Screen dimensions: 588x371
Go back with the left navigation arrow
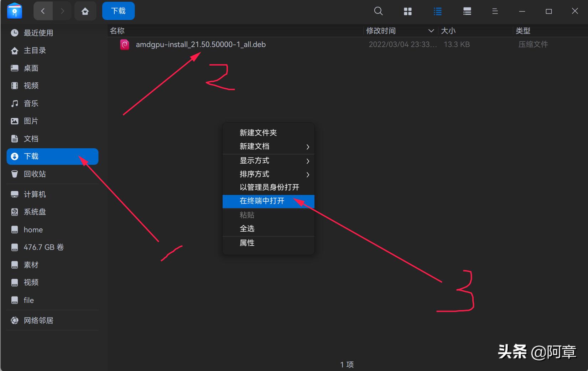(x=43, y=11)
